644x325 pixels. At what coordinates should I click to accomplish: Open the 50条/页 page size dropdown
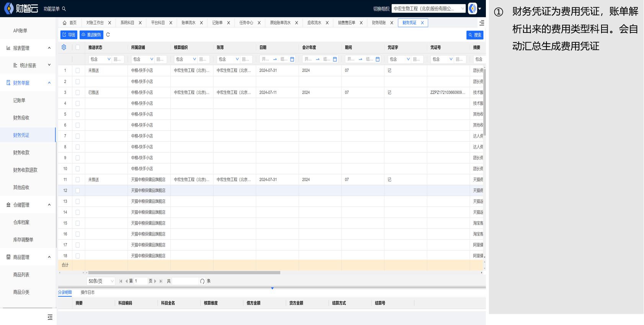pos(101,281)
